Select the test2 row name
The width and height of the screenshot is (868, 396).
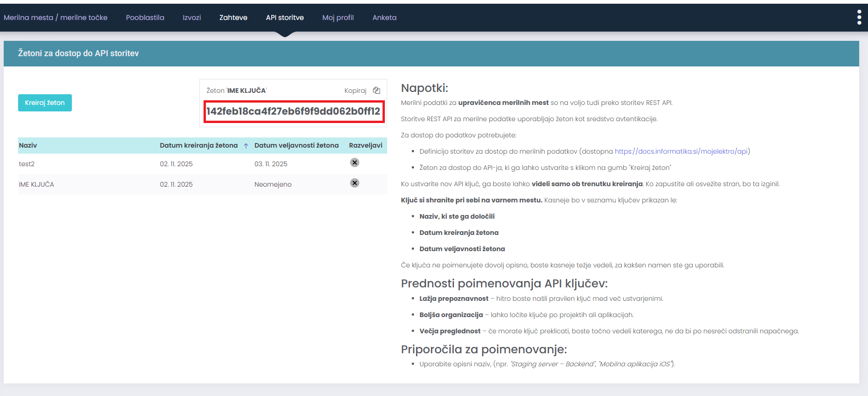27,164
